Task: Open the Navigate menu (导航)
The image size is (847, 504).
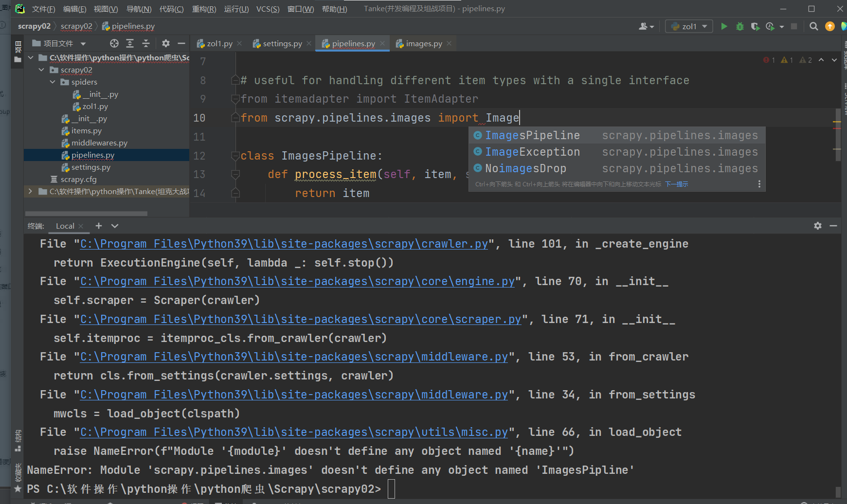Action: 139,9
